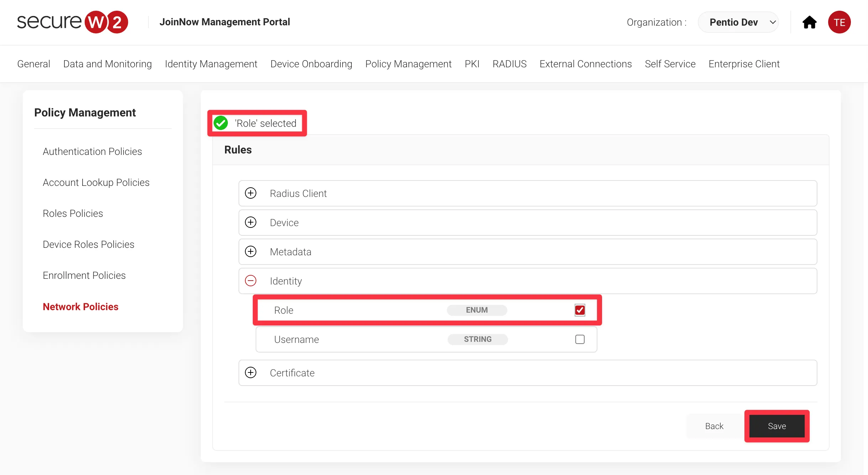Uncheck the Role checkbox
Screen dimensions: 868x475
(x=580, y=310)
